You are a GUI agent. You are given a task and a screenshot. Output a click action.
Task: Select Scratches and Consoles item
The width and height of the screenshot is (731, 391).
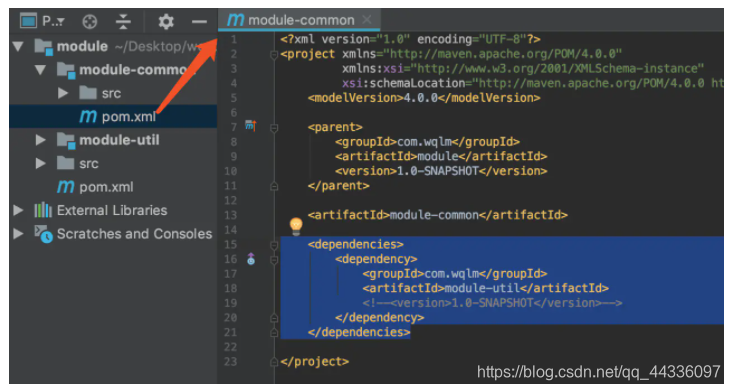[134, 233]
